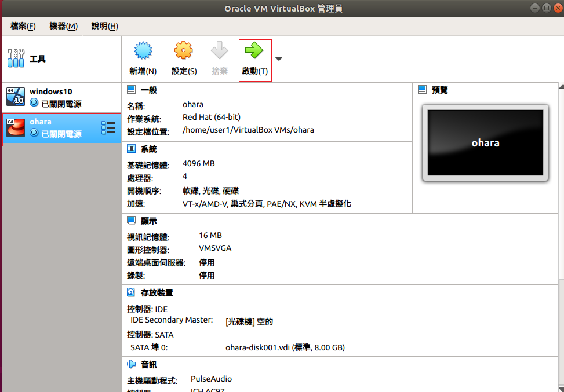Screen dimensions: 564x392
Task: Open the 一般 section header
Action: (149, 90)
